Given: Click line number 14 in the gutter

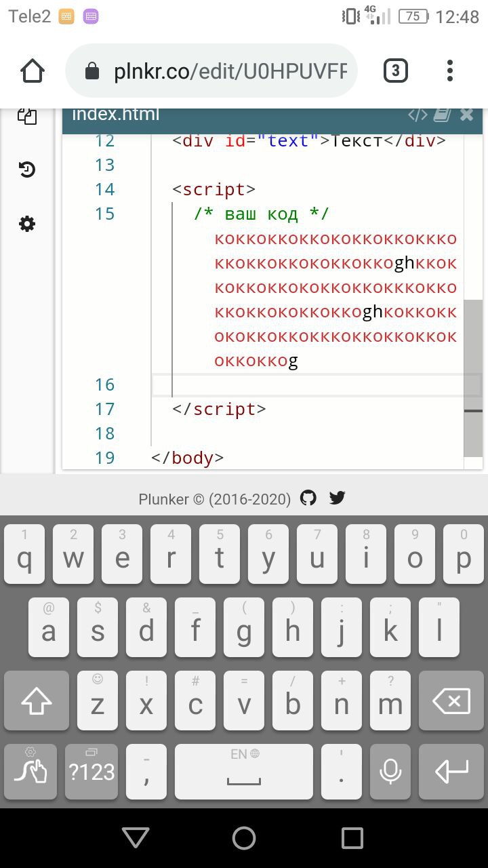Looking at the screenshot, I should (x=105, y=189).
